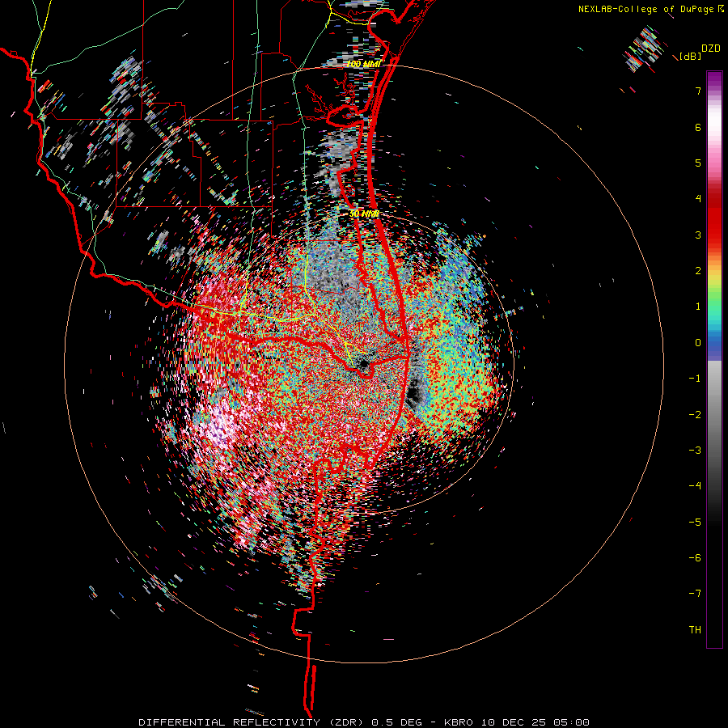Pick the red 3 dB segment of color bar
Screen dimensions: 728x728
coord(714,235)
